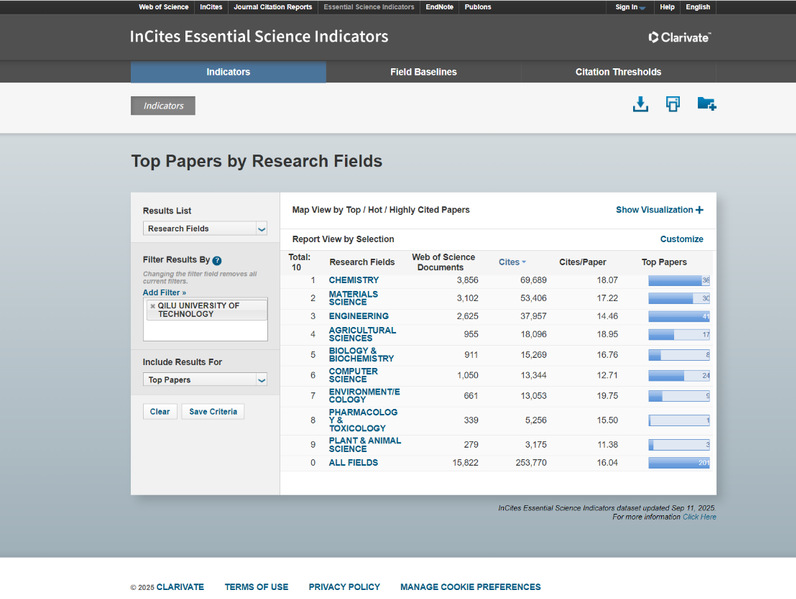Expand the Show Visualization panel
The width and height of the screenshot is (796, 599).
(x=659, y=210)
